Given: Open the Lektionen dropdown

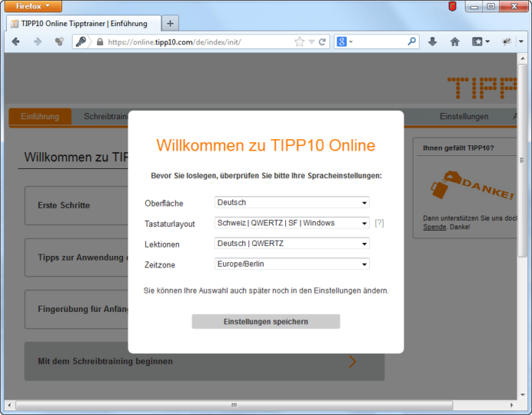Looking at the screenshot, I should pyautogui.click(x=292, y=244).
